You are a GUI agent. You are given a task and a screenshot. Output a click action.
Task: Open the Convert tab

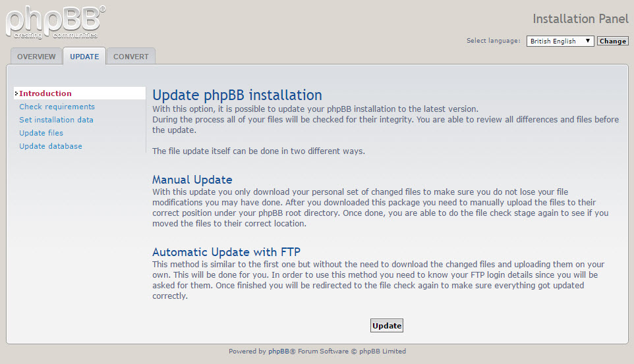(x=131, y=57)
